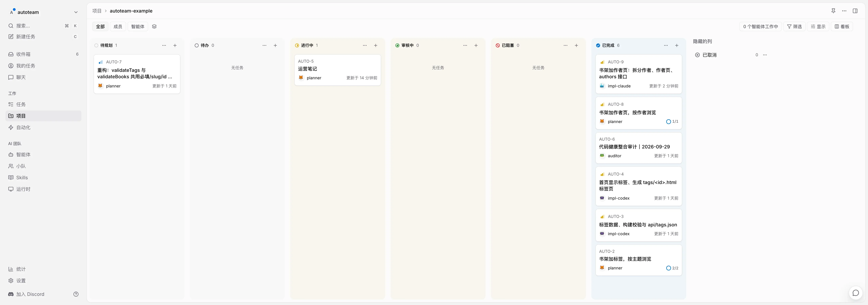Click the layers grouping icon beside 智能体 tab
868x305 pixels.
(154, 26)
